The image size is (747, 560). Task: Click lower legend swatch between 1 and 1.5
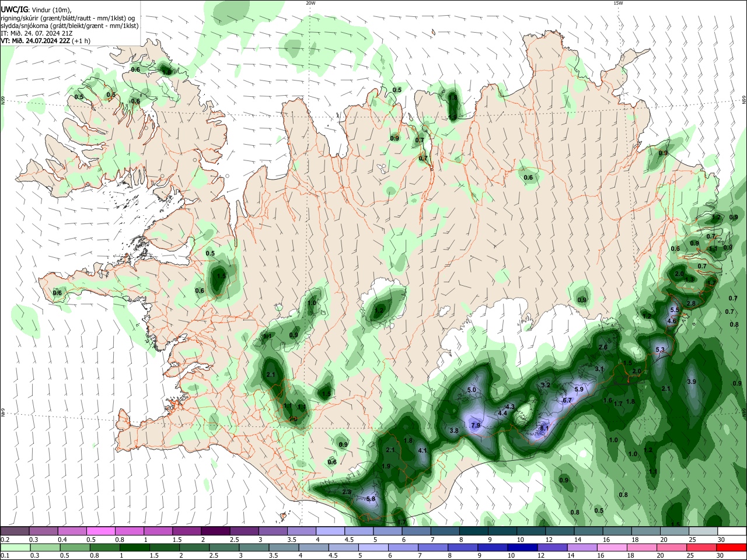pos(134,547)
